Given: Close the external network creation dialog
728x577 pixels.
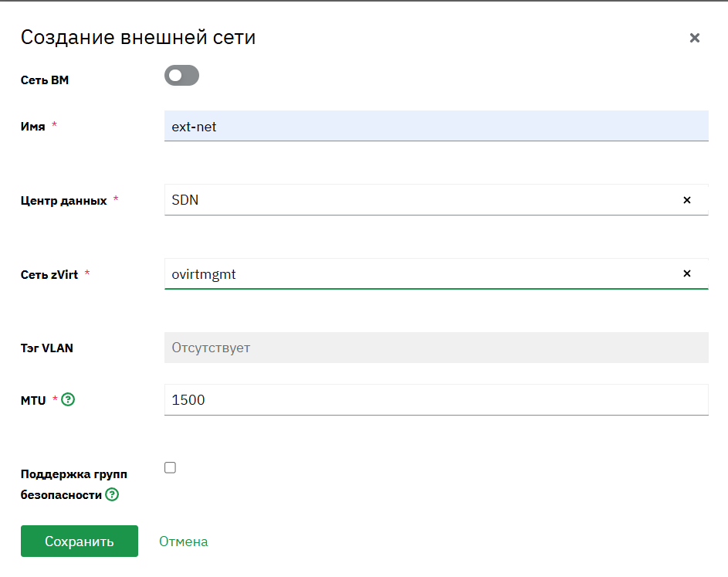Looking at the screenshot, I should [x=694, y=38].
